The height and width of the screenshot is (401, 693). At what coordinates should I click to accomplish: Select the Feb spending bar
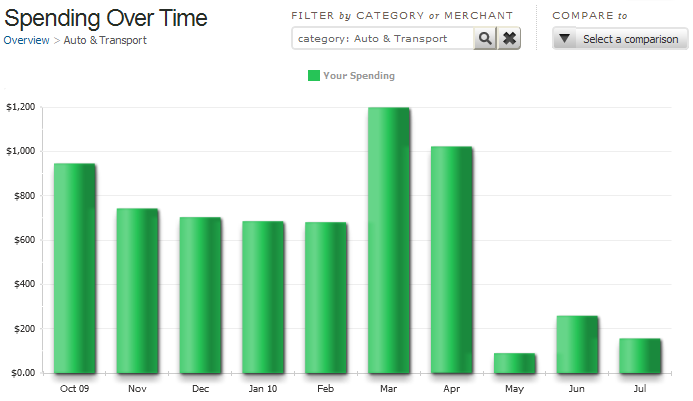(x=326, y=297)
